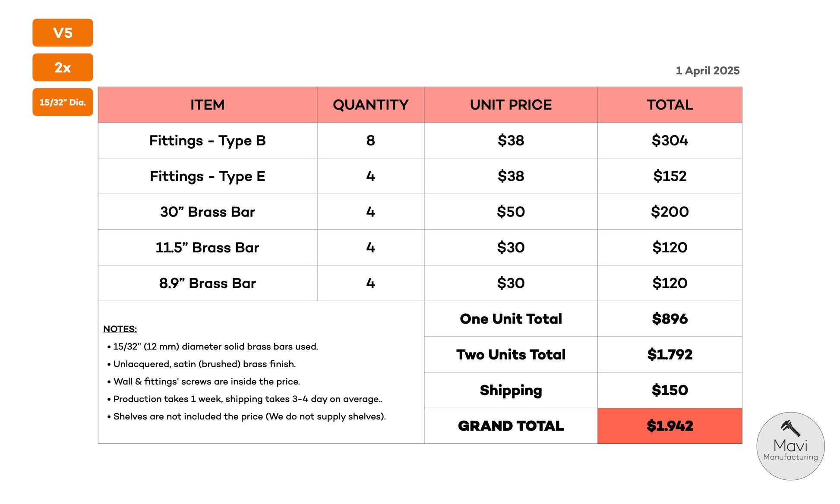The width and height of the screenshot is (840, 504).
Task: Click the QUANTITY column header
Action: tap(371, 105)
